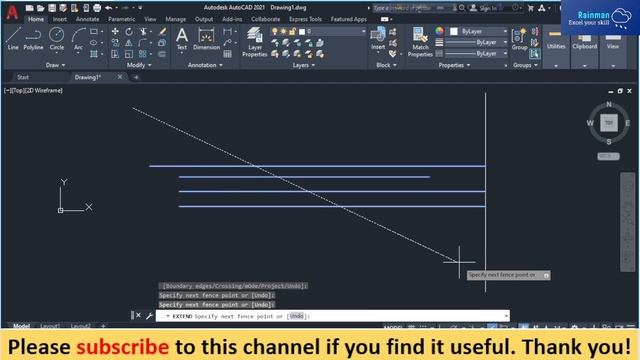Activate the Mirror tool
This screenshot has height=360, width=640.
(x=129, y=42)
